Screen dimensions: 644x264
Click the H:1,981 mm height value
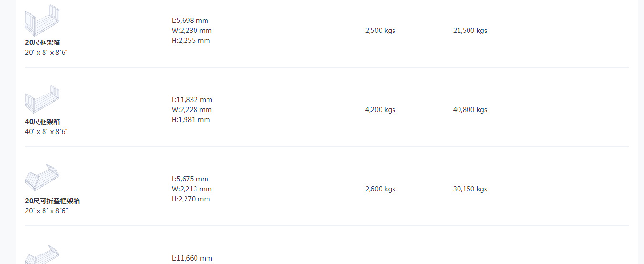(x=191, y=120)
